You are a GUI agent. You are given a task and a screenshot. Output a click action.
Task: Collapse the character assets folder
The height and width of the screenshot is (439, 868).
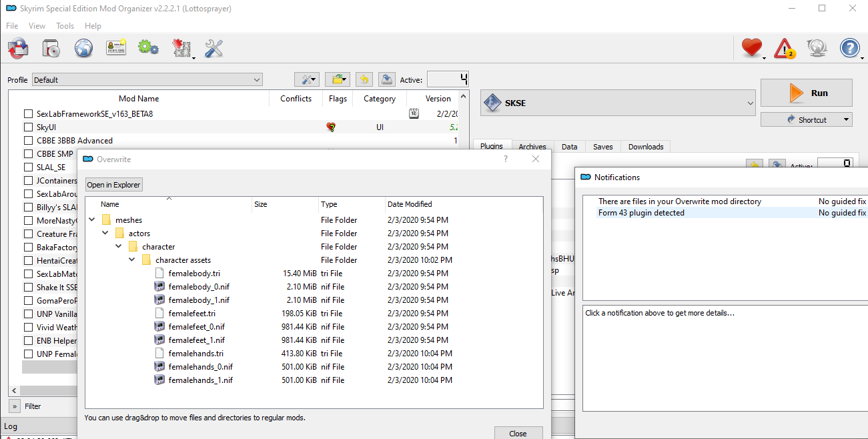tap(131, 260)
